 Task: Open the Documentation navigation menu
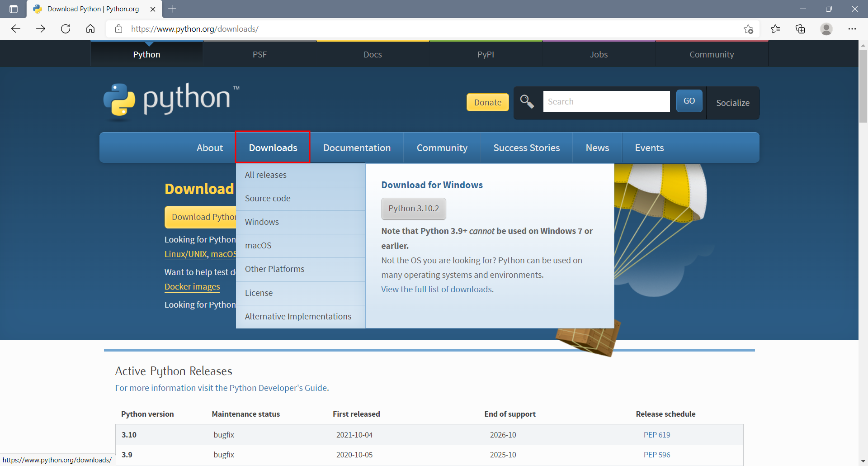357,148
